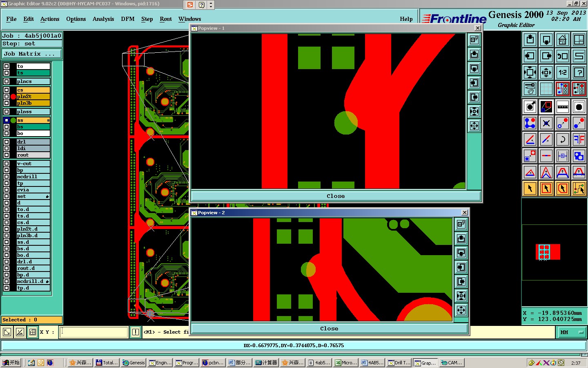Click the 1:2 zoom scale icon
Screen dimensions: 588x368
click(563, 72)
